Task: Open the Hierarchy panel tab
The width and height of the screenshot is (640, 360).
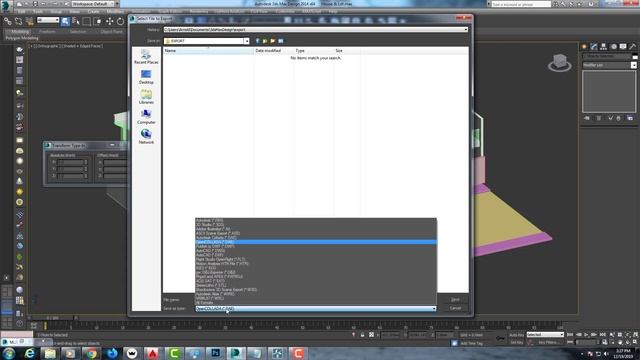Action: pyautogui.click(x=604, y=47)
